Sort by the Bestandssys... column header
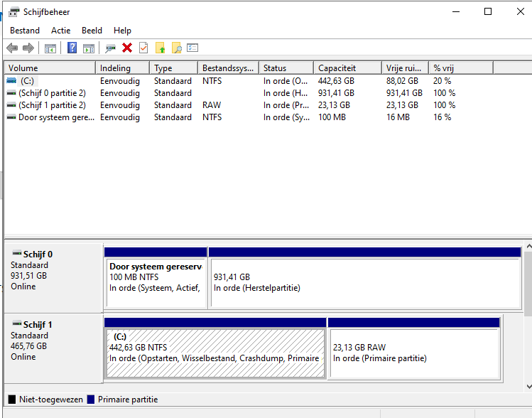Screen dimensions: 532x418 point(229,68)
